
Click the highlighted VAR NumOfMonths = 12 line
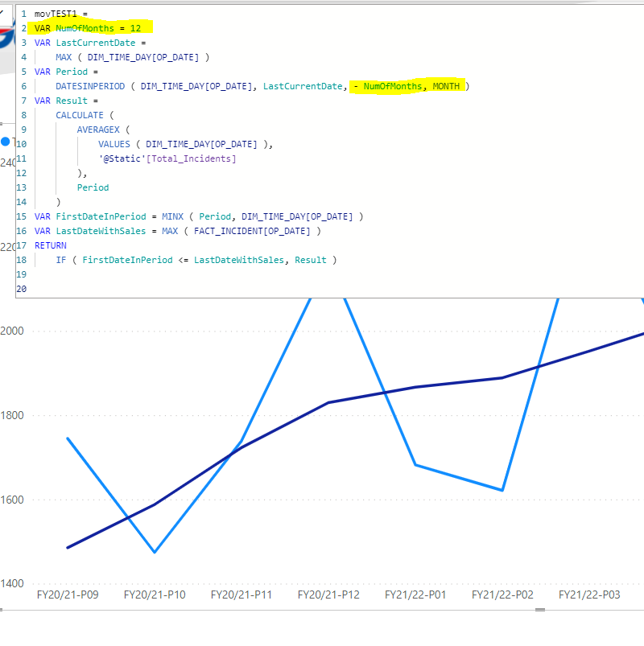[x=89, y=28]
